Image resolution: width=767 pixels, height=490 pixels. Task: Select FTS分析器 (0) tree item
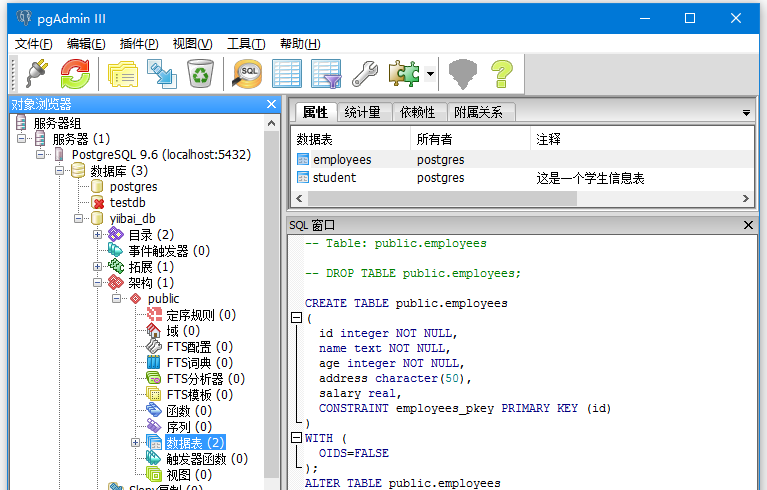[205, 379]
